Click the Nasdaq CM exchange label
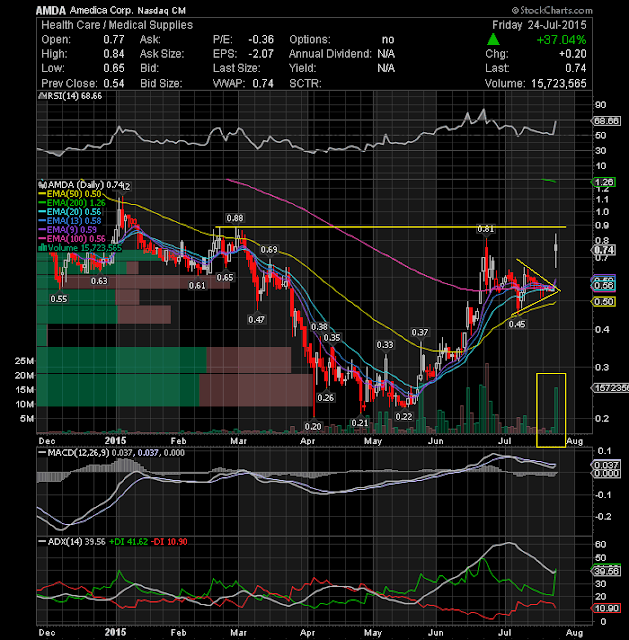 coord(161,10)
